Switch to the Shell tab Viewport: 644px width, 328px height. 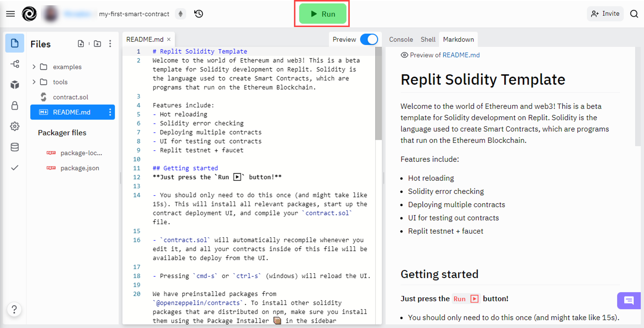coord(428,40)
